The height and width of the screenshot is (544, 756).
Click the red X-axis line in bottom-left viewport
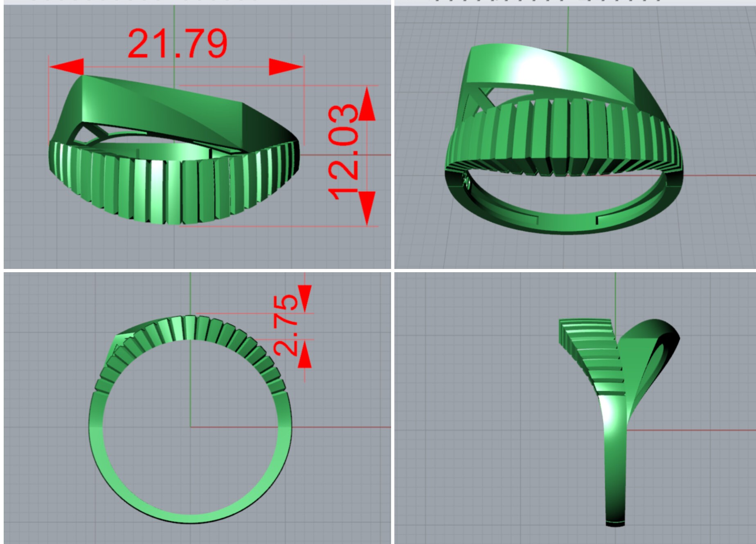(340, 428)
